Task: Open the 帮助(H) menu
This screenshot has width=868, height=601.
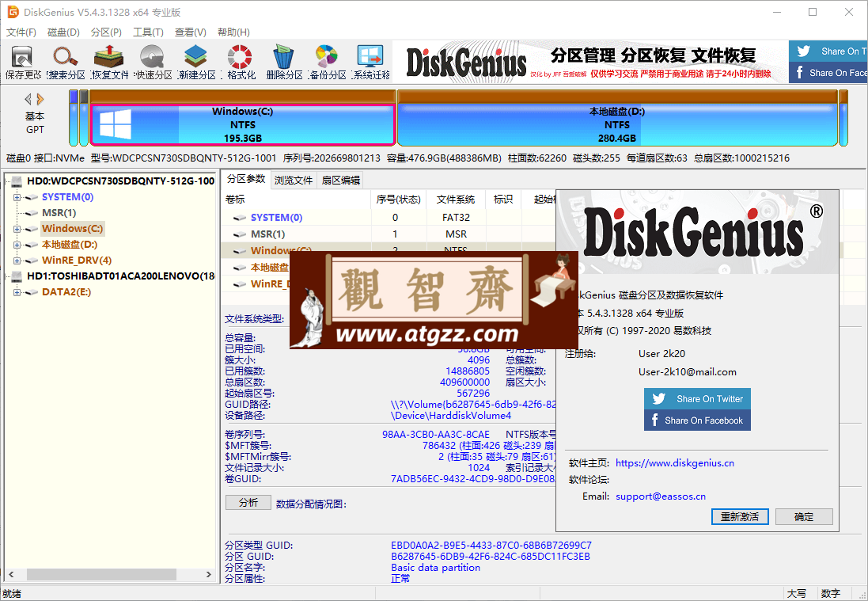Action: [233, 32]
